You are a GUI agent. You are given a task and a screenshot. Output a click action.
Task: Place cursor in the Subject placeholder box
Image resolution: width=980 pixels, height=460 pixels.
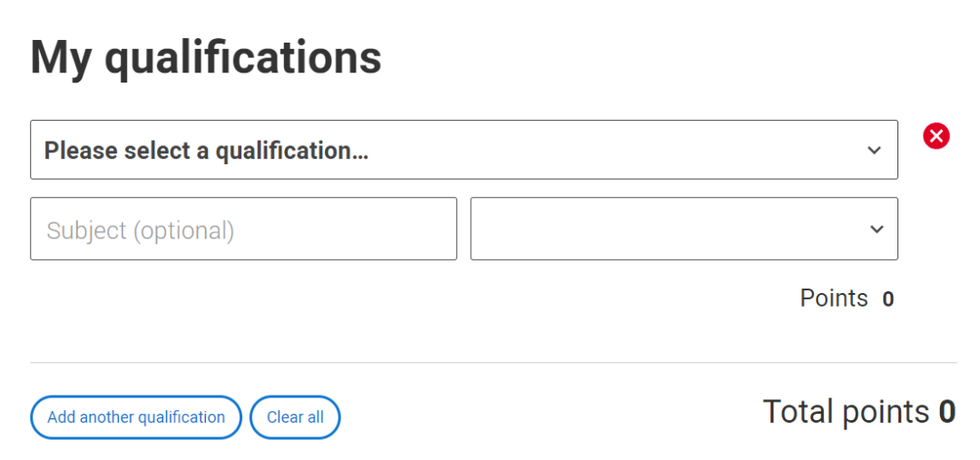243,230
